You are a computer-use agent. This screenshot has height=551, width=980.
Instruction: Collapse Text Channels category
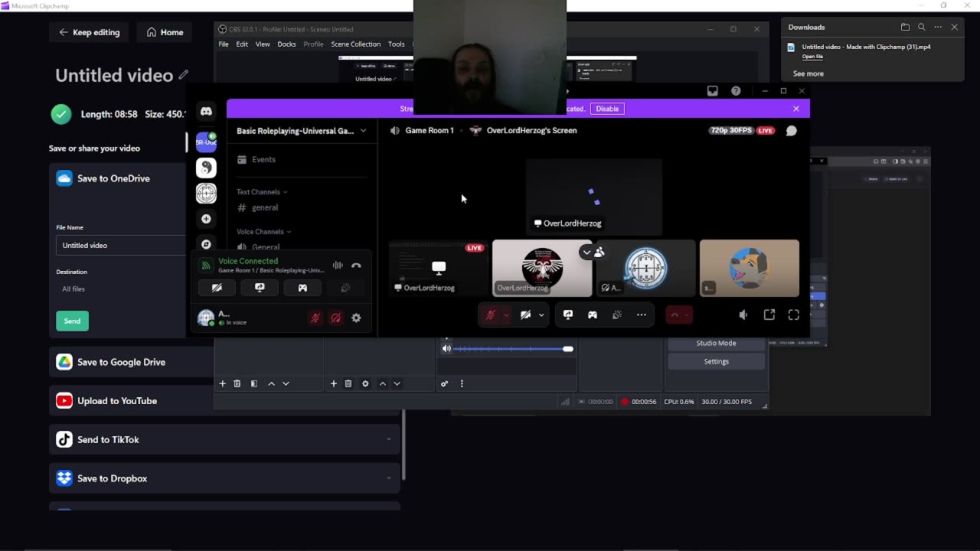[262, 192]
